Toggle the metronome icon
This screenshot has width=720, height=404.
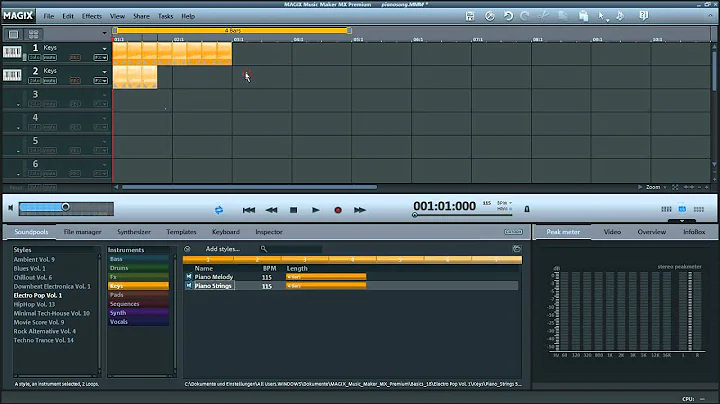pos(527,209)
